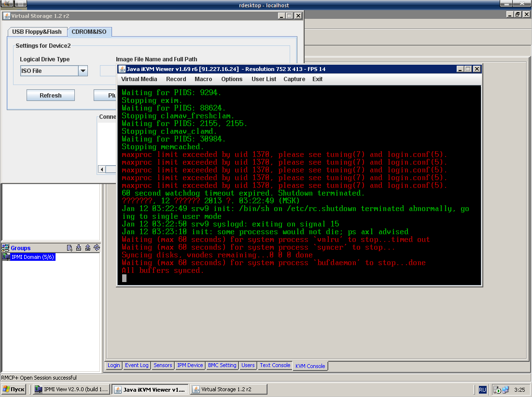Click the rdesktop title bar menu icon

tap(7, 3)
